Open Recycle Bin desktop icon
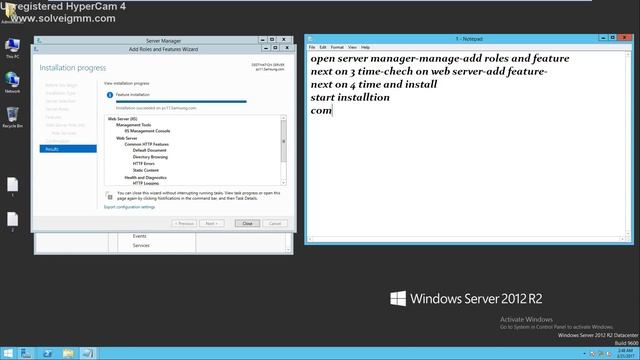The height and width of the screenshot is (360, 640). (x=12, y=118)
